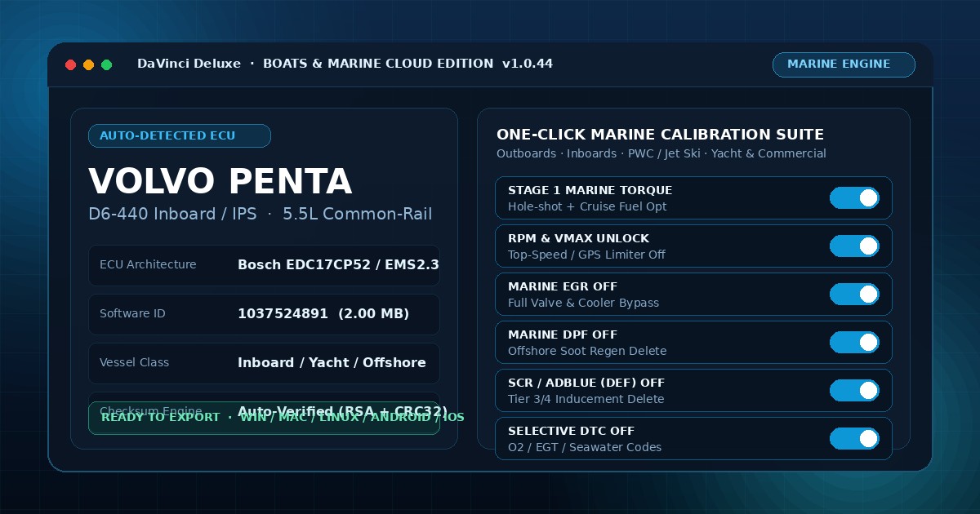Image resolution: width=980 pixels, height=514 pixels.
Task: Click the Stage 1 Marine Torque label
Action: tap(590, 190)
